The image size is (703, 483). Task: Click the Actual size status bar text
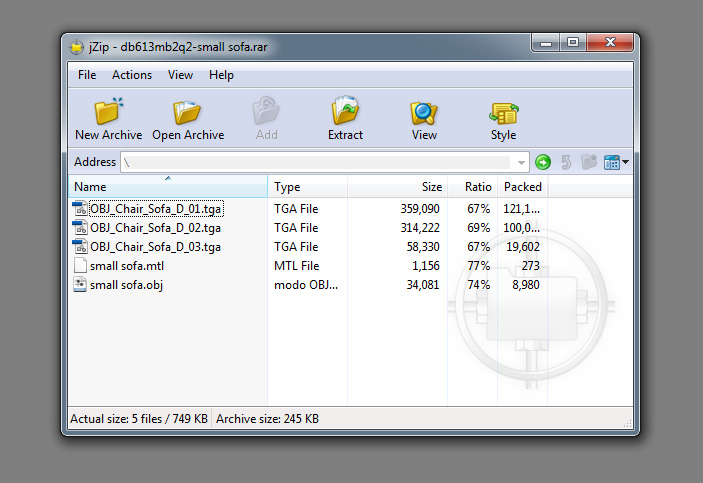[139, 419]
